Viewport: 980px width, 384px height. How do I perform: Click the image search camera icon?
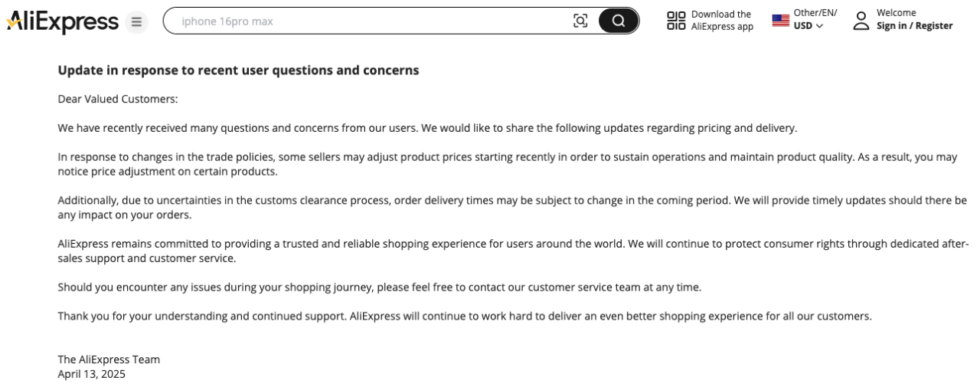[x=580, y=21]
